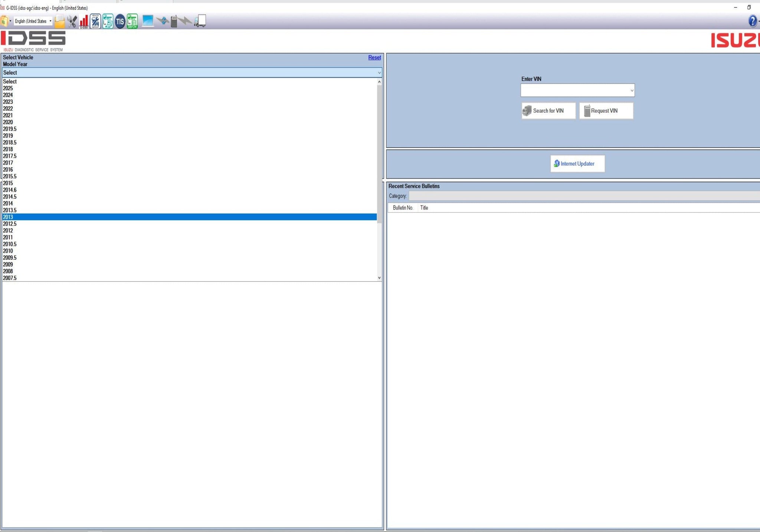Expand the Enter VIN dropdown
760x532 pixels.
pyautogui.click(x=632, y=91)
